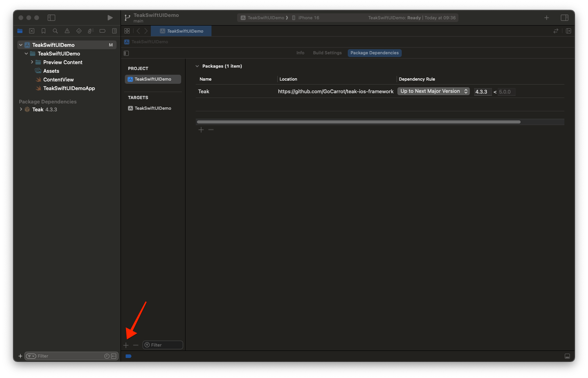588x378 pixels.
Task: Collapse the TeakSwiftUIDemo folder group
Action: 26,54
